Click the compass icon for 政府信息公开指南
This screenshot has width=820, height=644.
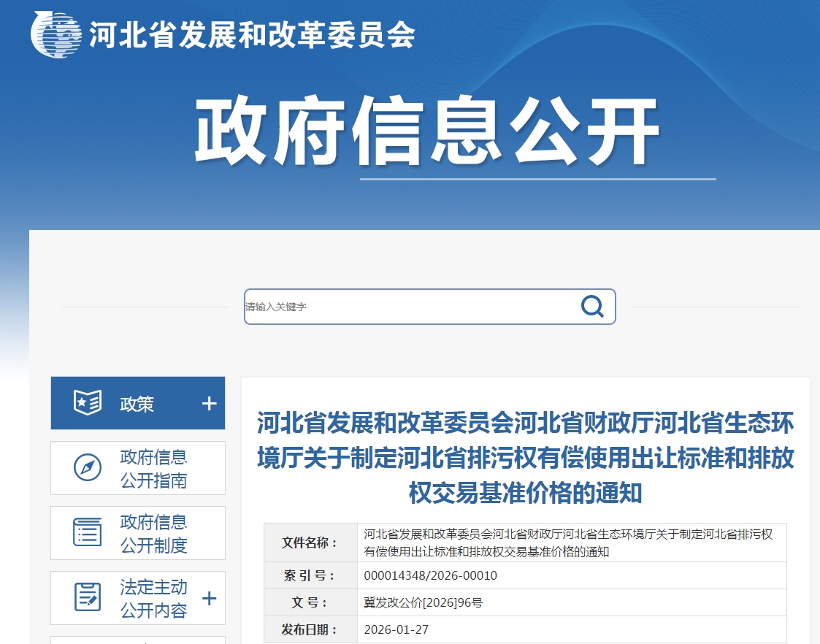click(88, 468)
